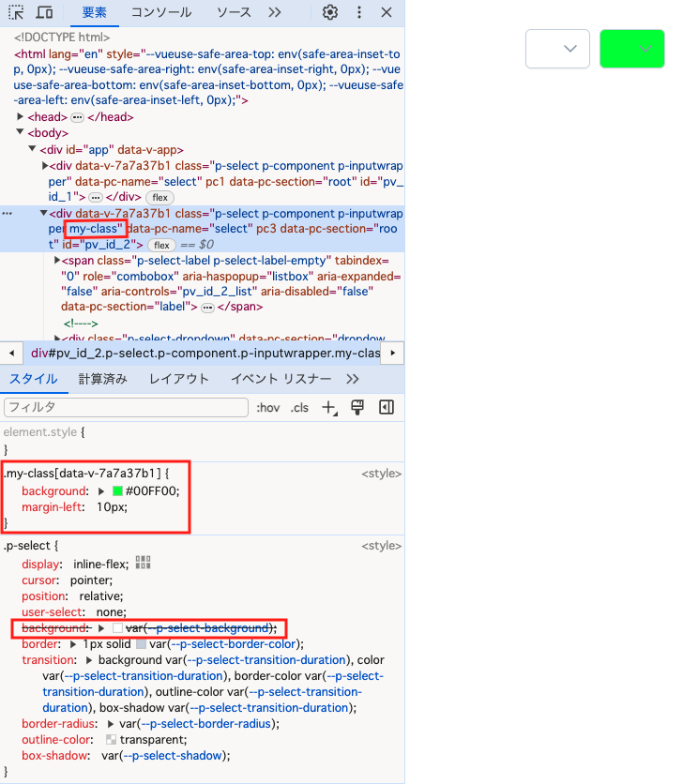Select the DOCTYPE html line
This screenshot has width=698, height=784.
(x=62, y=37)
